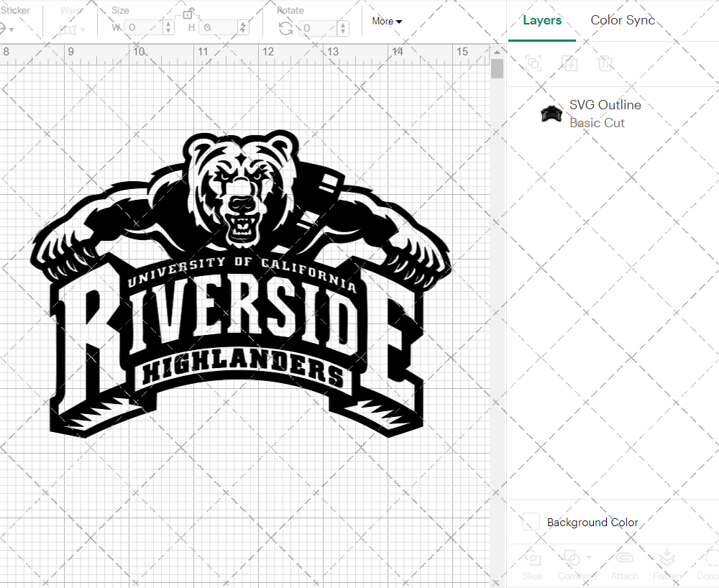Viewport: 719px width, 588px height.
Task: Select the SVG Outline layer name
Action: [x=605, y=105]
